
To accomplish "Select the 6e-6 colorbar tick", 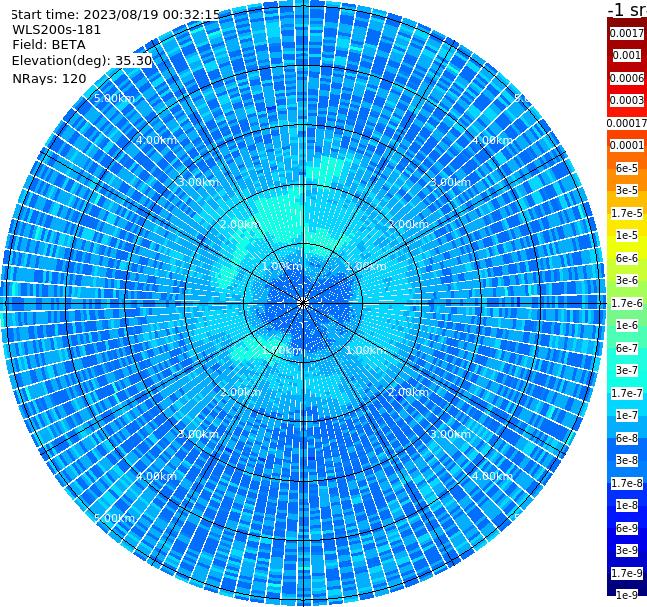I will tap(627, 258).
